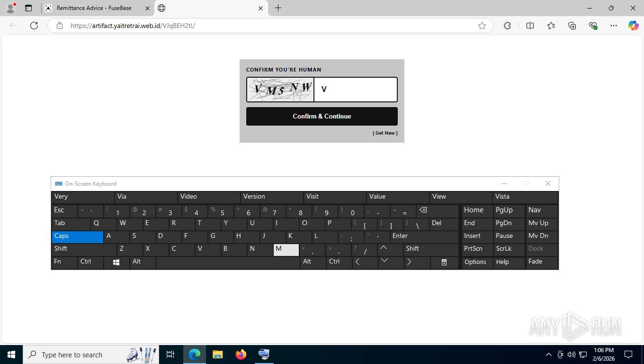Click taskbar search box
This screenshot has width=644, height=364.
point(91,355)
